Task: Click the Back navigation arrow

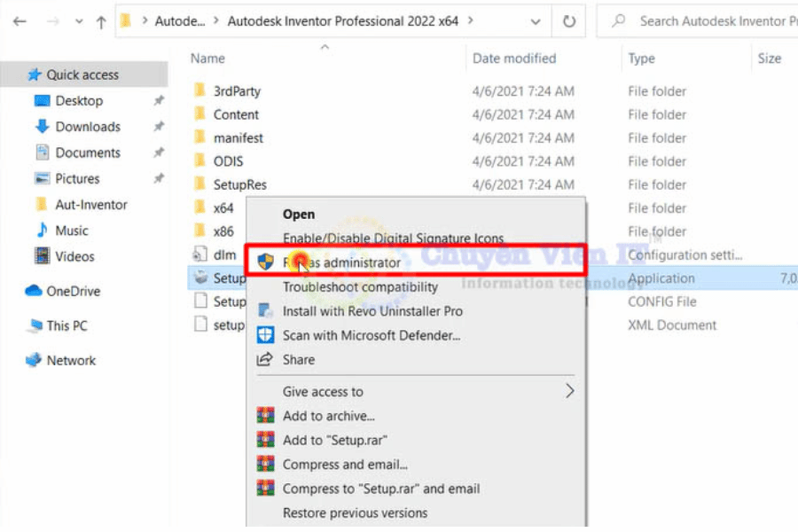Action: point(20,21)
